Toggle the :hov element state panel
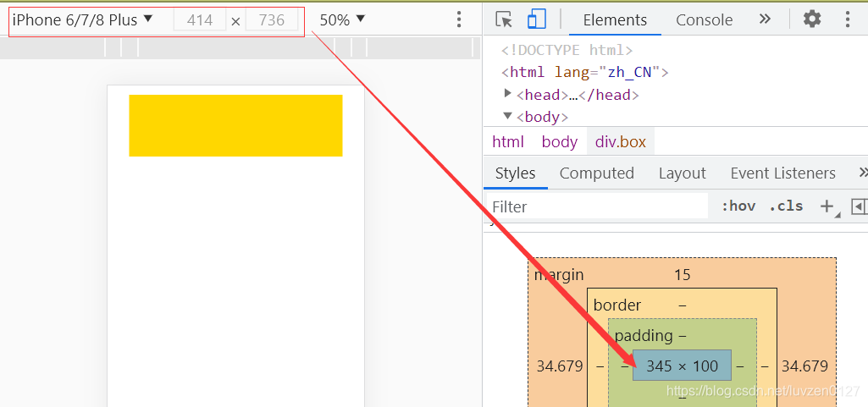This screenshot has width=868, height=407. pyautogui.click(x=738, y=206)
